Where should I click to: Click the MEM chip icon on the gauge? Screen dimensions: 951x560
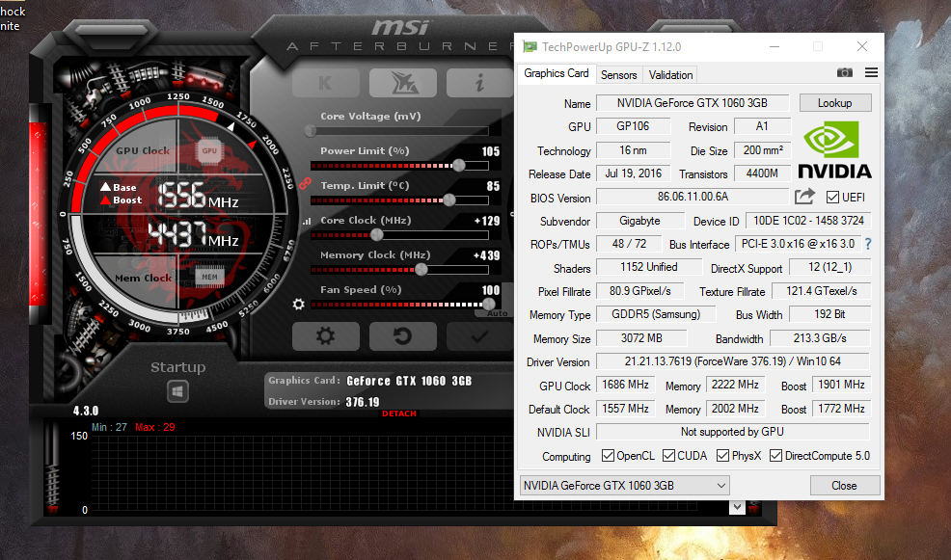coord(209,277)
